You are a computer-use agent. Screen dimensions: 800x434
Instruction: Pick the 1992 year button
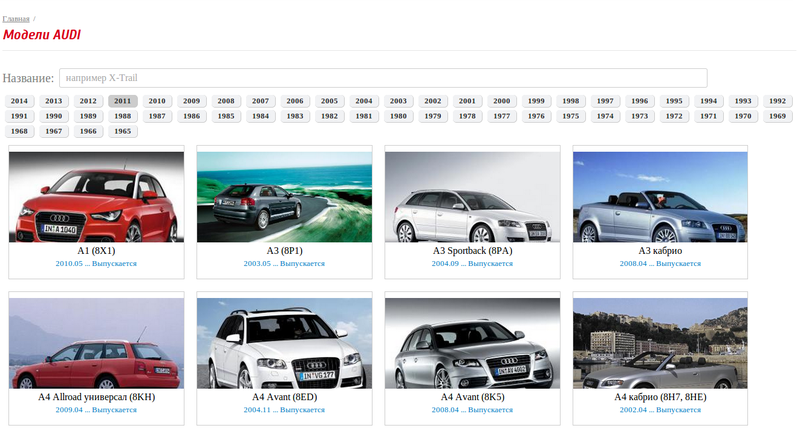point(776,101)
